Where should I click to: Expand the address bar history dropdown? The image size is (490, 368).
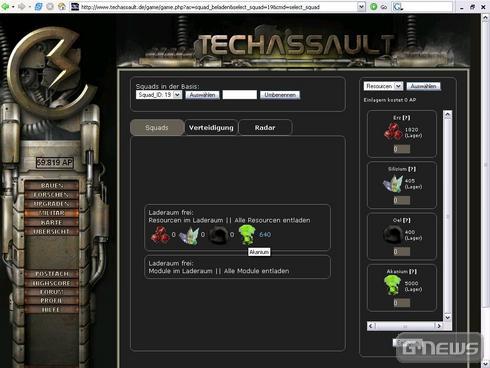[x=361, y=7]
